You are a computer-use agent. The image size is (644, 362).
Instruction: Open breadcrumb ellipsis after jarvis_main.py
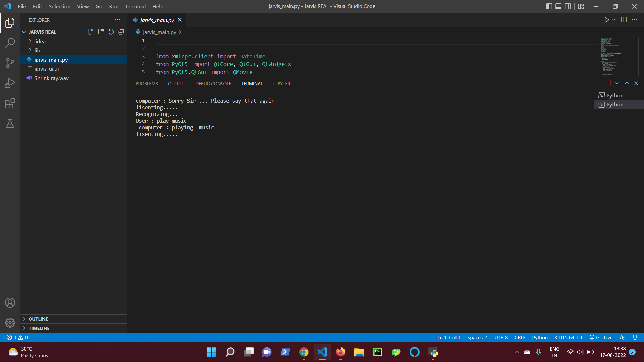click(185, 32)
